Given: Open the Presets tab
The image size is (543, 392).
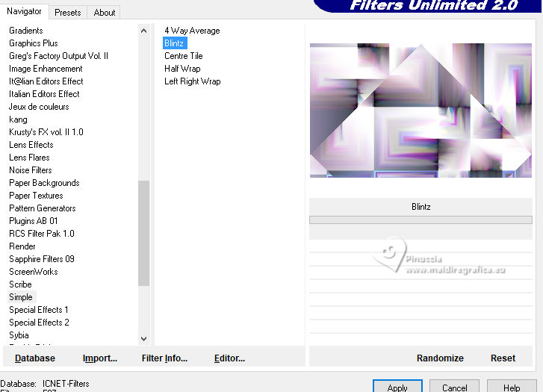Looking at the screenshot, I should point(67,13).
